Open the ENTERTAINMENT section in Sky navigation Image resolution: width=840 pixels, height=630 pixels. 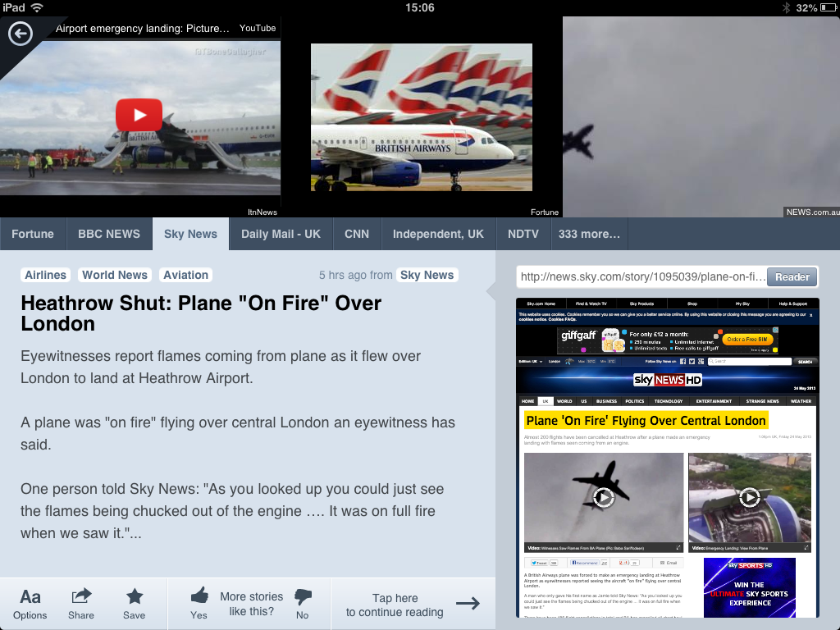714,401
